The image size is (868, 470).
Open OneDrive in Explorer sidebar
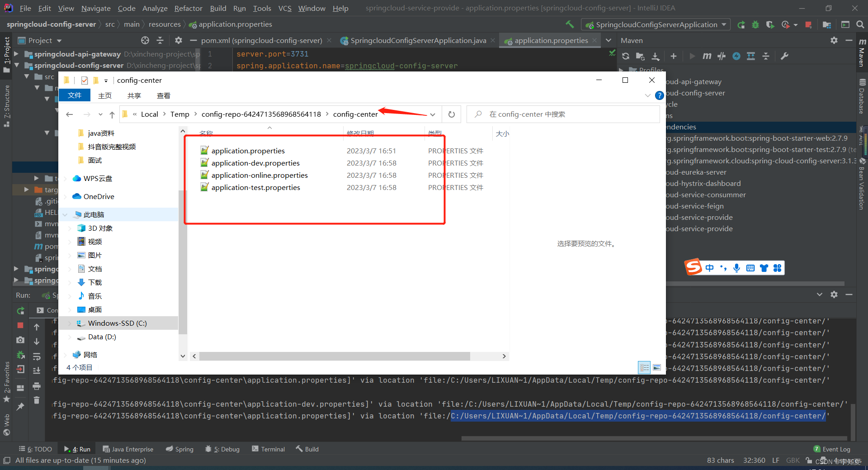tap(99, 196)
